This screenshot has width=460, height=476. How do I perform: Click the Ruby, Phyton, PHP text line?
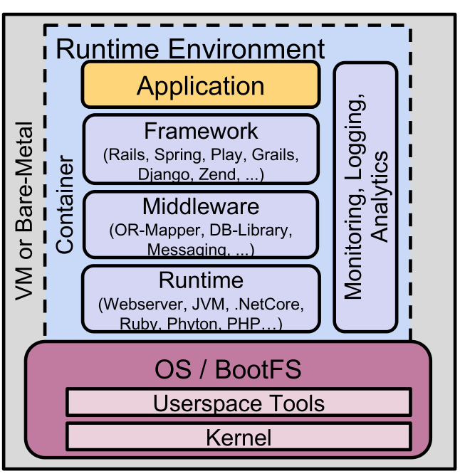[200, 324]
